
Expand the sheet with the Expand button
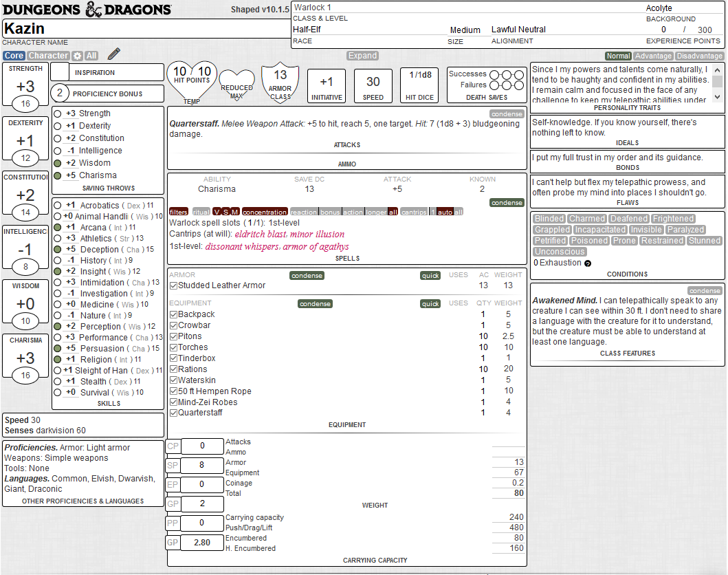click(362, 56)
